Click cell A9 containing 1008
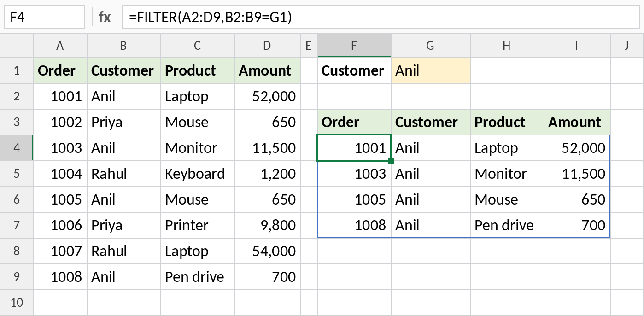 [x=60, y=277]
